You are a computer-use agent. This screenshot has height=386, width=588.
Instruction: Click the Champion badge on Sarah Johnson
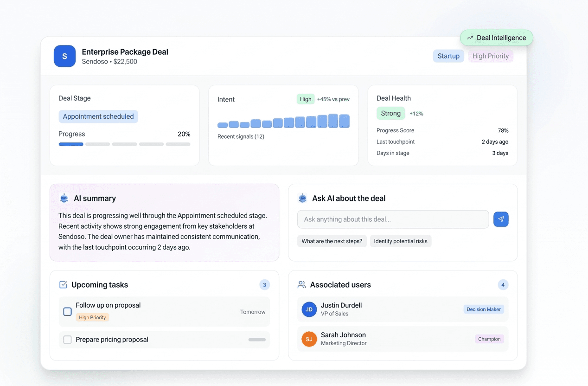pos(489,339)
